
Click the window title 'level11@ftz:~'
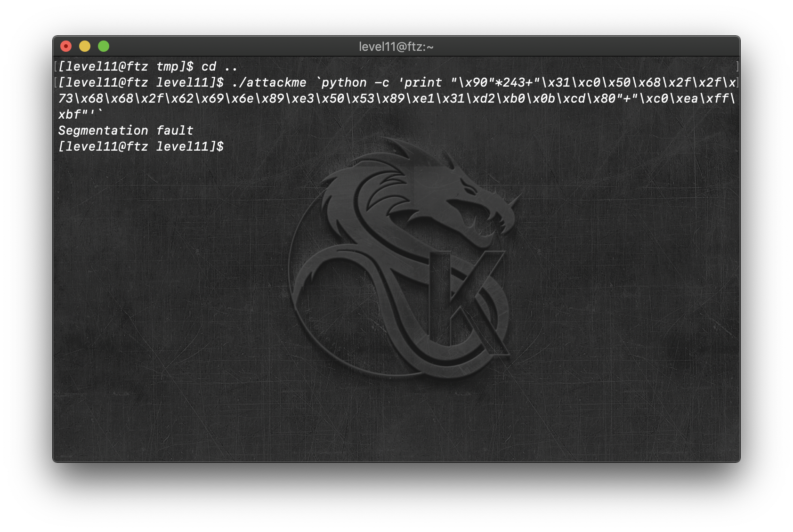[x=396, y=47]
